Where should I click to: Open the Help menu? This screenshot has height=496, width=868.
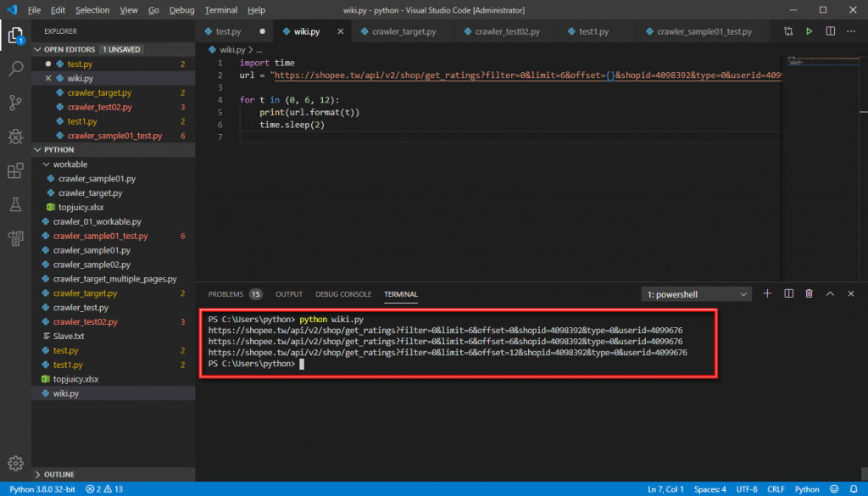tap(256, 10)
